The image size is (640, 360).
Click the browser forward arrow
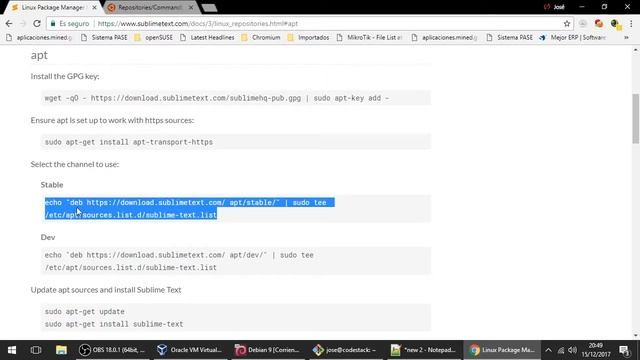[23, 24]
